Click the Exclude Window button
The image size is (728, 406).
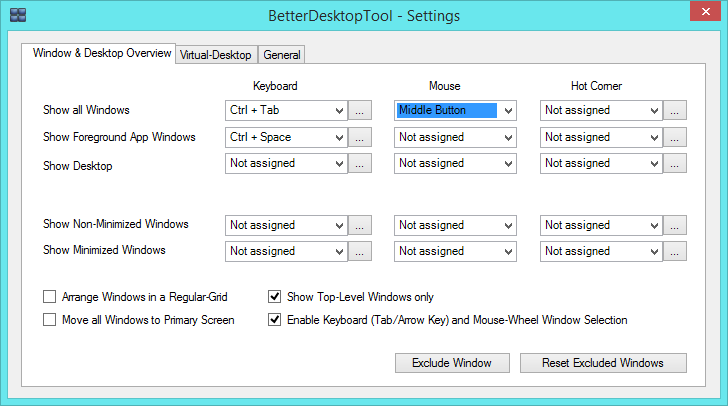[452, 363]
